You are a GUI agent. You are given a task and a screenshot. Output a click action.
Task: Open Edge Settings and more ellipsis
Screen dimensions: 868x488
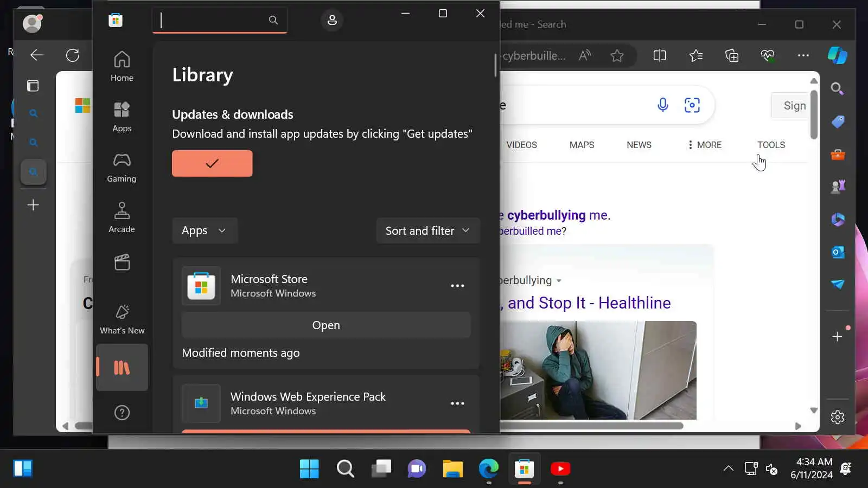coord(803,55)
